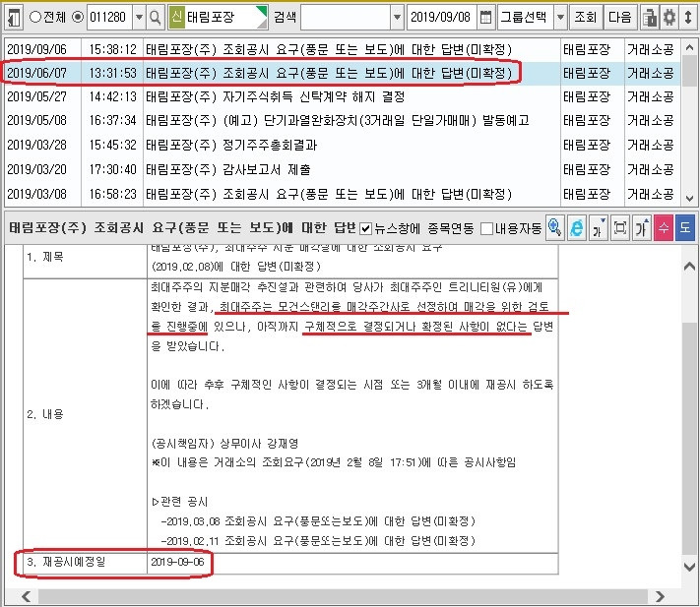Click the panel collapse icon at toolbar start
This screenshot has width=700, height=607.
click(x=14, y=18)
